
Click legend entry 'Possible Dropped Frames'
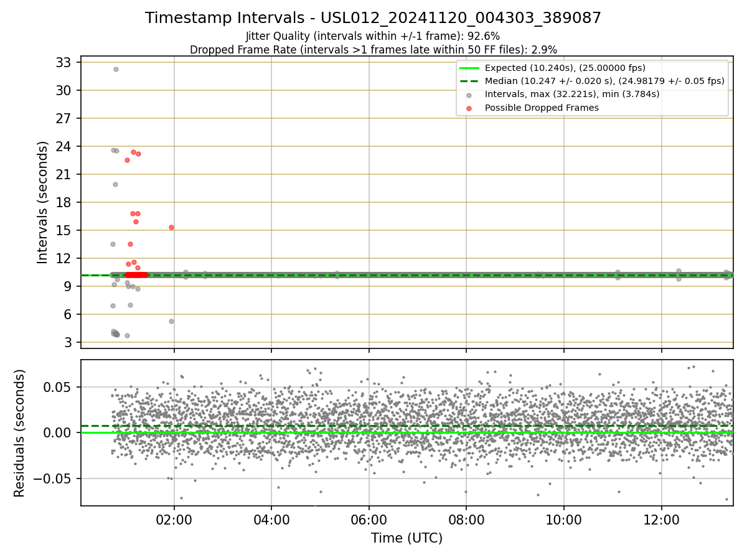(542, 108)
